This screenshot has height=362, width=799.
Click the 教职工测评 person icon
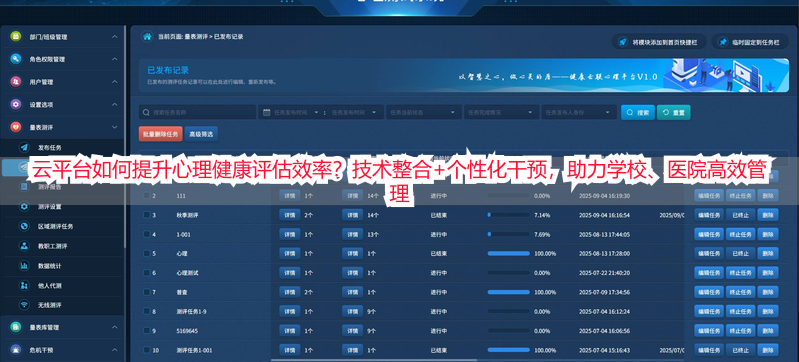click(24, 246)
